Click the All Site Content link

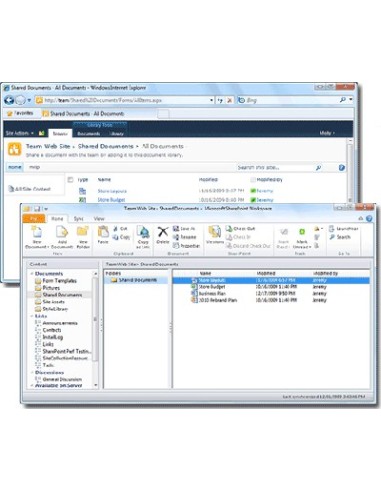pyautogui.click(x=29, y=189)
